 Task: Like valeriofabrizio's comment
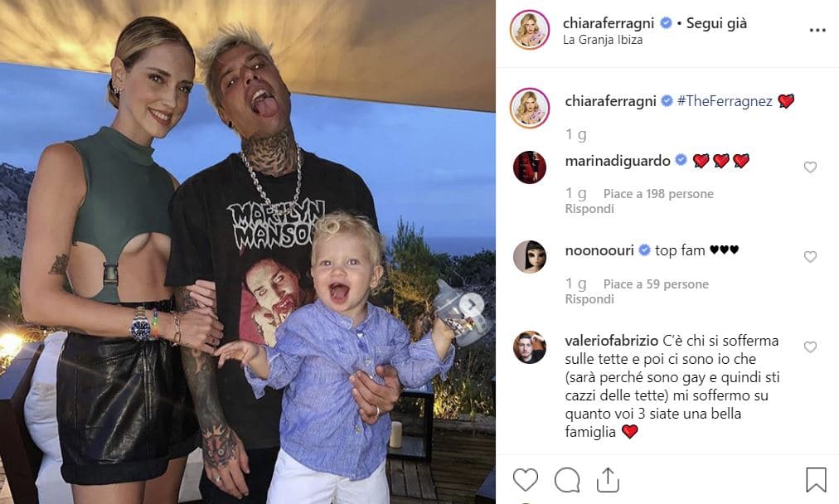(810, 347)
